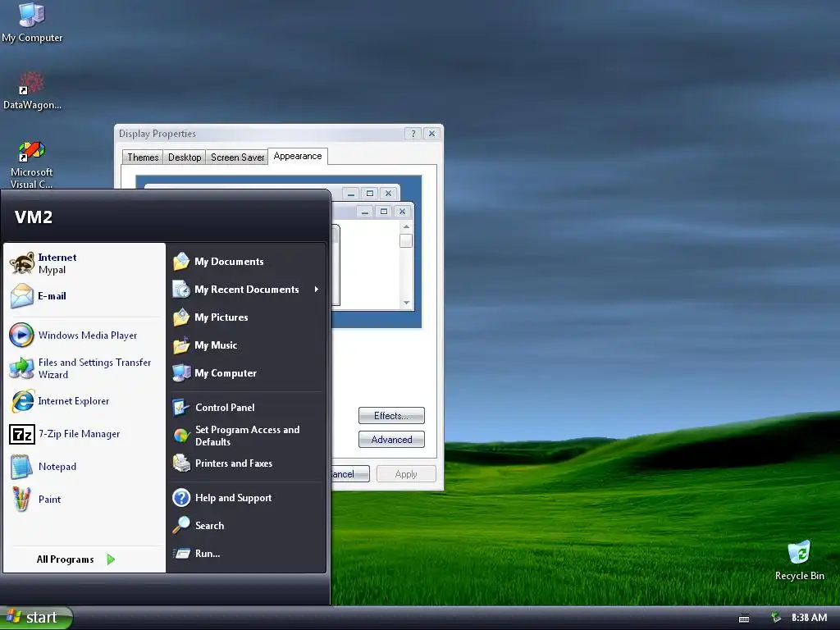Click the keyboard tray icon
This screenshot has width=840, height=630.
pos(744,619)
